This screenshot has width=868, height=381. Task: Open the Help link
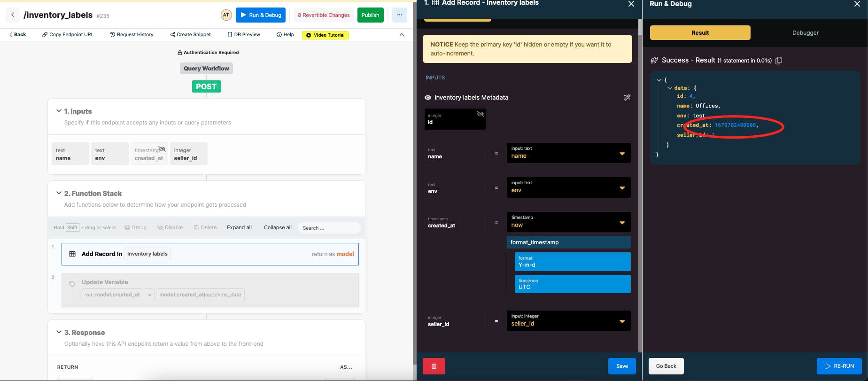286,35
